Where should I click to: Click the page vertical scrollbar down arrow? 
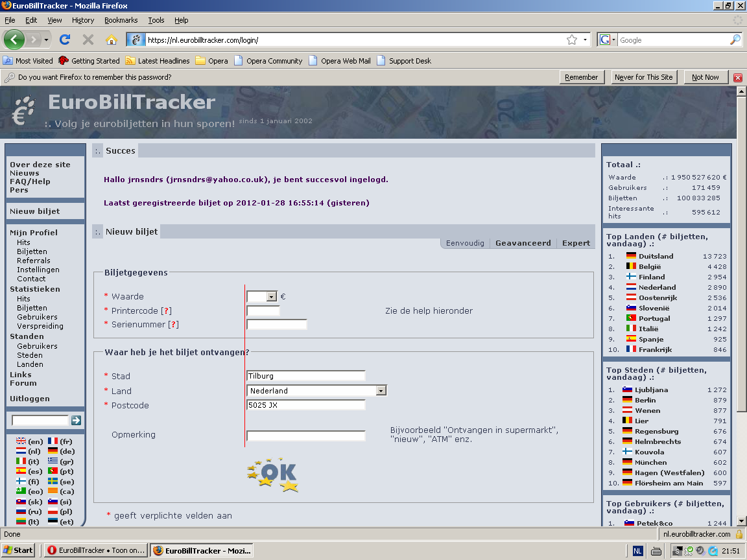click(x=741, y=521)
